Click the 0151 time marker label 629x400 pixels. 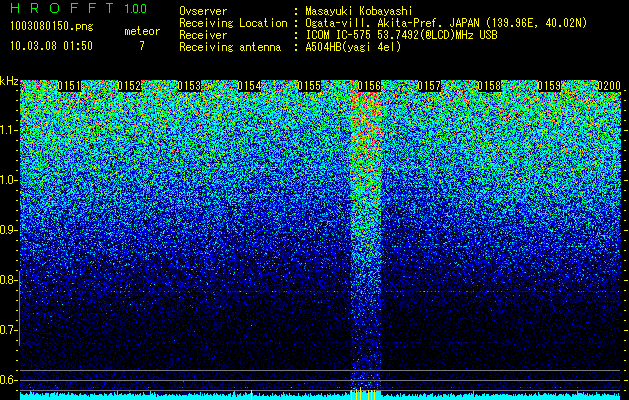pyautogui.click(x=69, y=86)
